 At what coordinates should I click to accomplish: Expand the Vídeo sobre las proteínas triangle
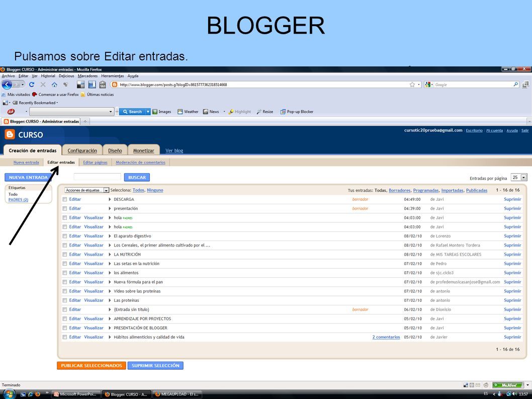[x=110, y=291]
